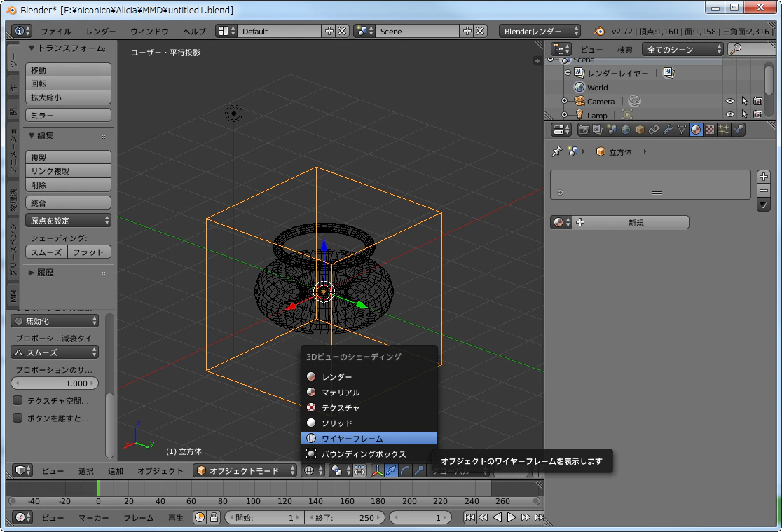Hide Lamp using its eye icon
Screen dimensions: 782x532
730,115
